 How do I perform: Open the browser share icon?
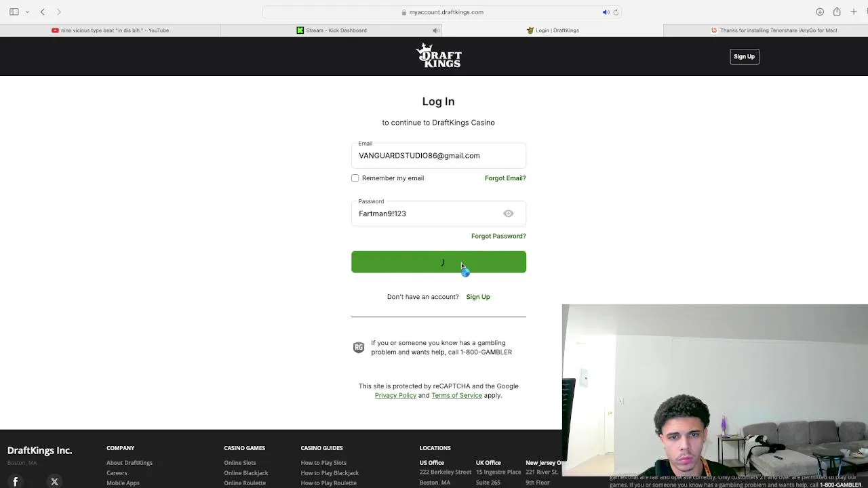point(837,12)
